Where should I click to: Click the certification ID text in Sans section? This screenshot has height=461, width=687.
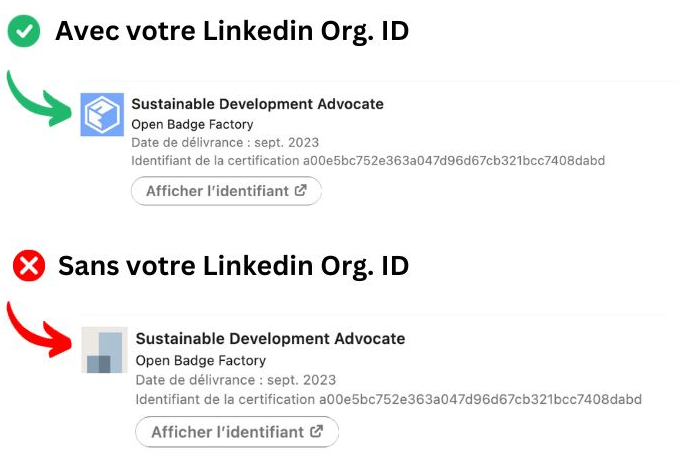coord(388,399)
